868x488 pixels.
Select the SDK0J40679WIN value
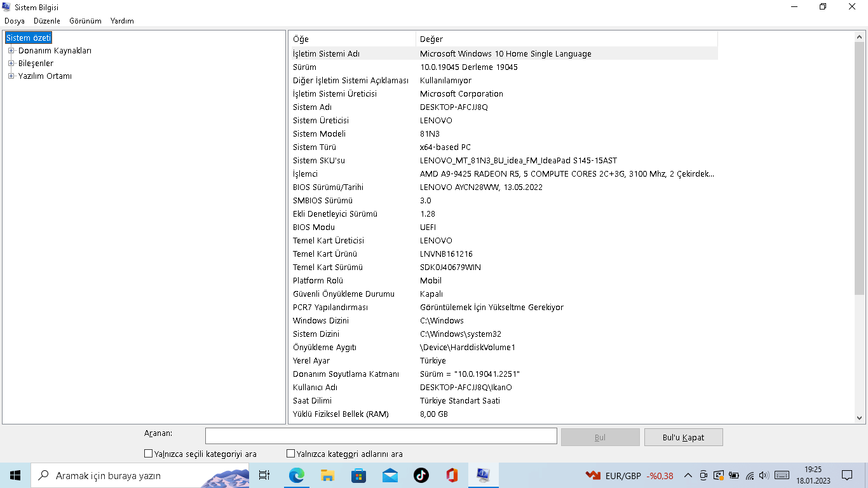[x=451, y=268]
